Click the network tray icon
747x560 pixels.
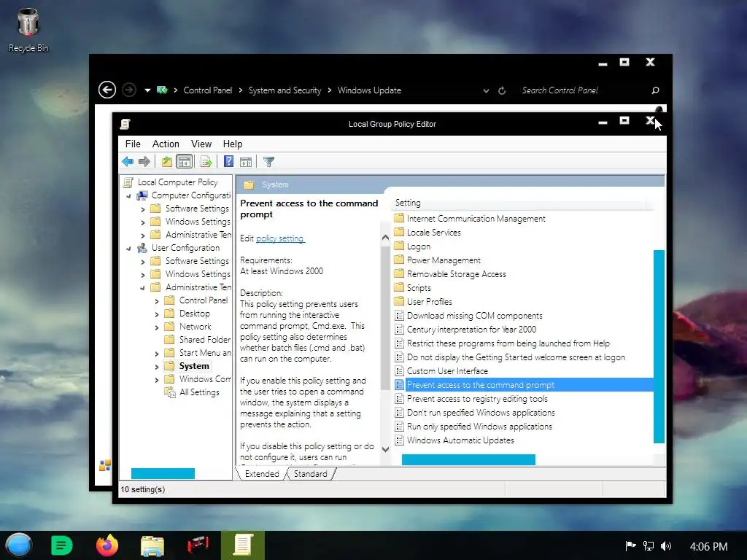tap(649, 546)
